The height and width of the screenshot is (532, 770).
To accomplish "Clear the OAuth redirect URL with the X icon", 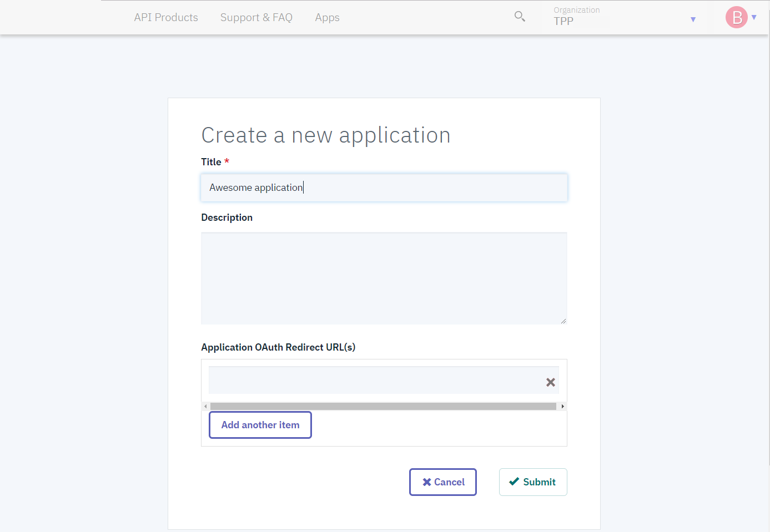I will click(x=551, y=382).
